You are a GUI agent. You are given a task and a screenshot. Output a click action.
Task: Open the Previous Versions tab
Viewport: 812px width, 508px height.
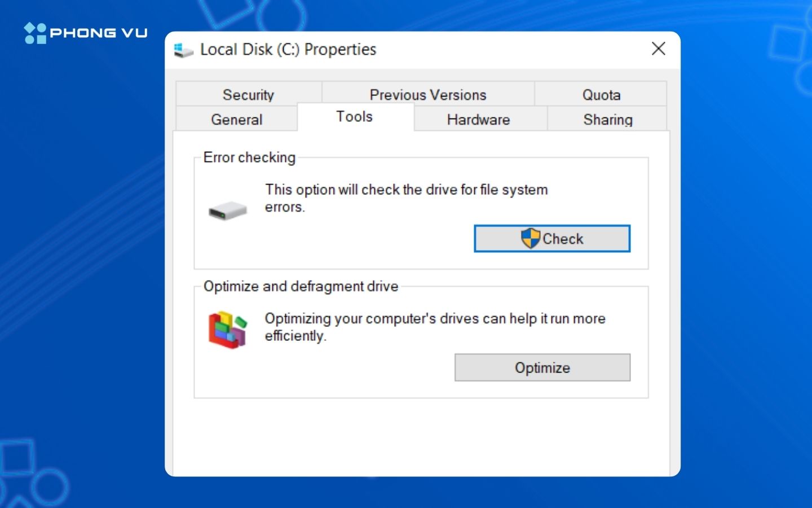(427, 95)
